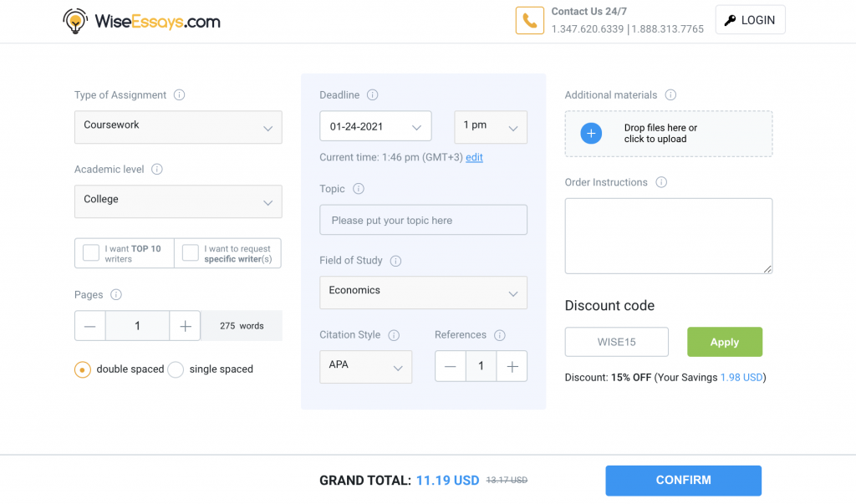Click the info icon beside Academic level
The image size is (856, 504).
(x=156, y=170)
